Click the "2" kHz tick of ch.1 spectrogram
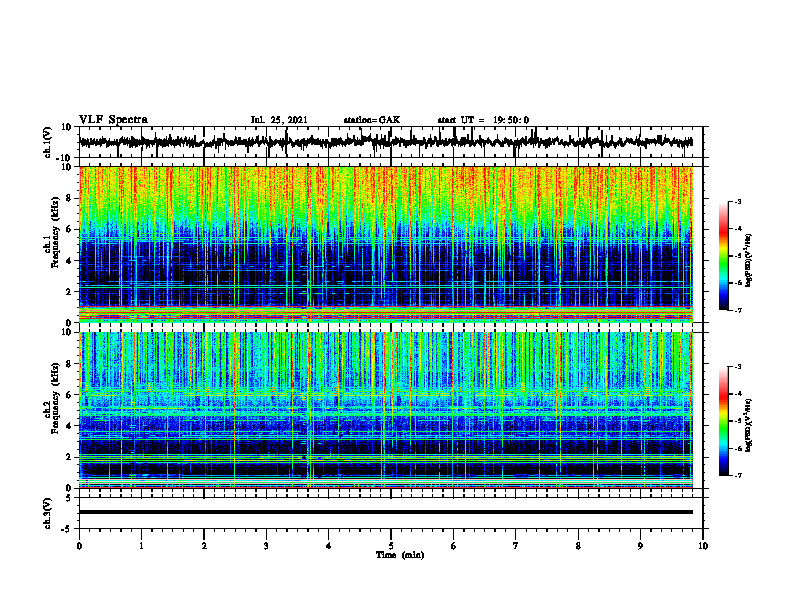 coord(69,292)
